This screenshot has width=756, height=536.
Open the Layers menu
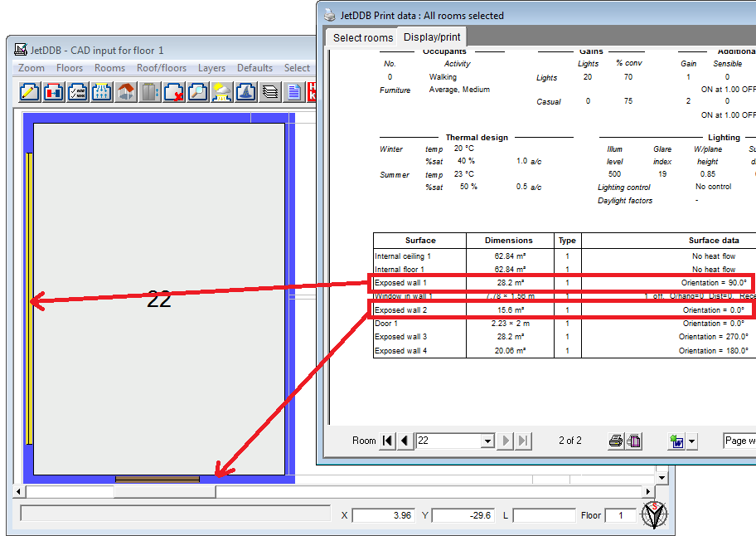click(x=211, y=68)
